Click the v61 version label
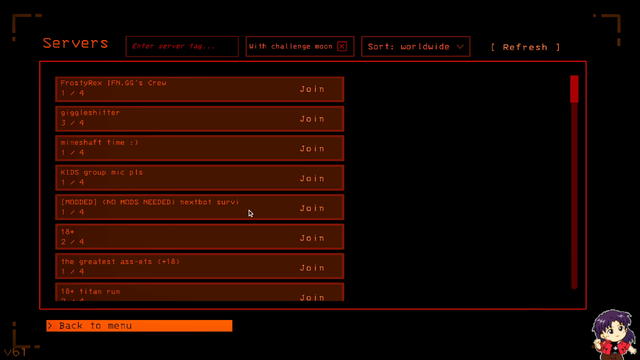 tap(16, 352)
